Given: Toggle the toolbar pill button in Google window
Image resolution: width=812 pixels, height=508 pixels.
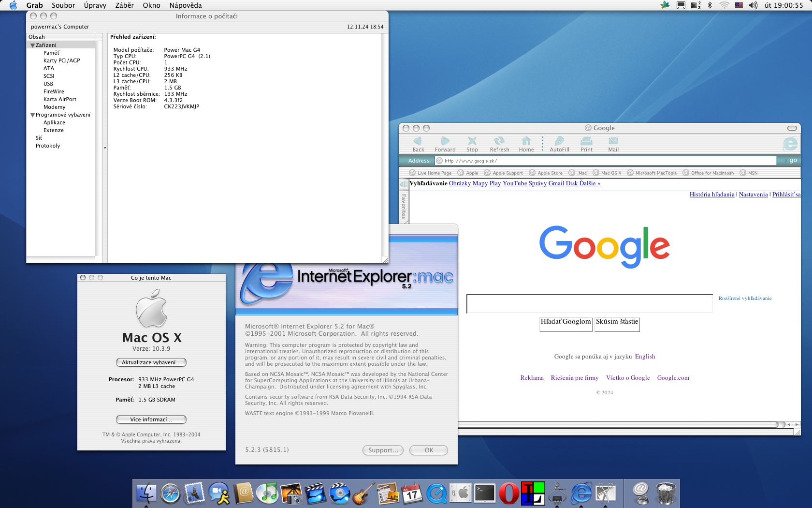Looking at the screenshot, I should click(792, 128).
